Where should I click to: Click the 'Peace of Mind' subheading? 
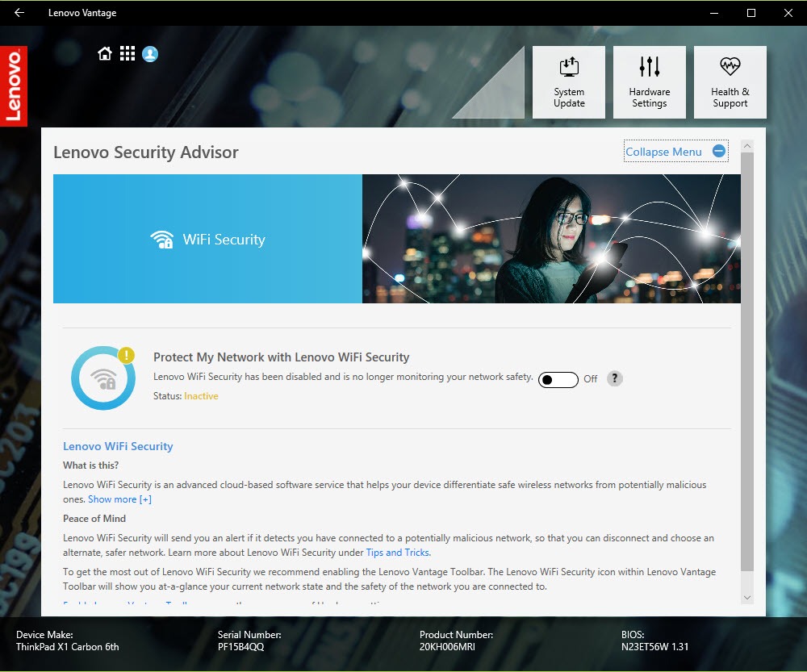click(x=94, y=519)
